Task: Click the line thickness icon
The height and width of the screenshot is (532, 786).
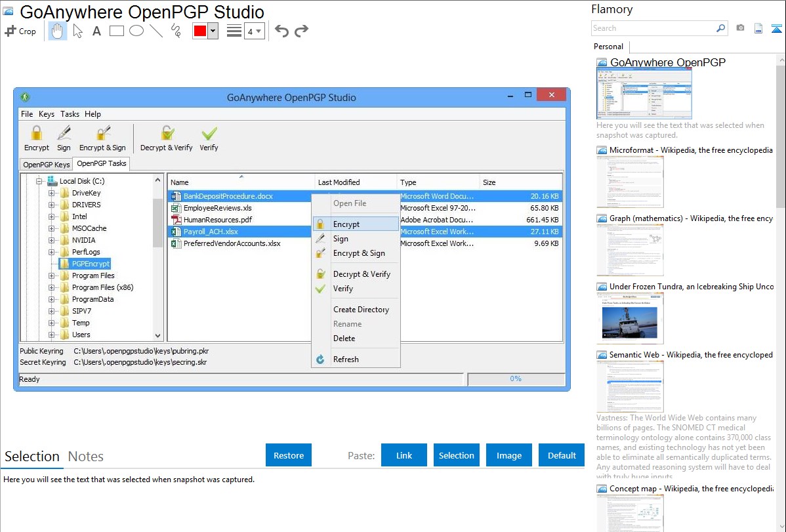Action: click(234, 31)
